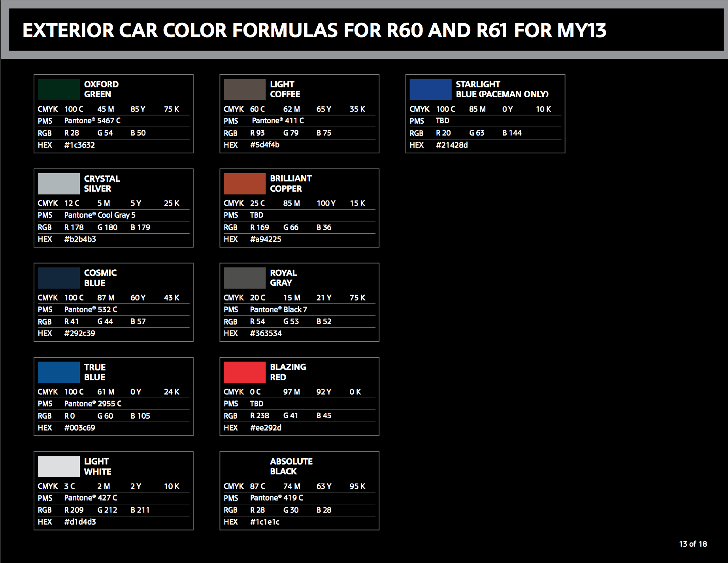Click the Oxford Green color swatch
Viewport: 728px width, 563px height.
click(58, 89)
